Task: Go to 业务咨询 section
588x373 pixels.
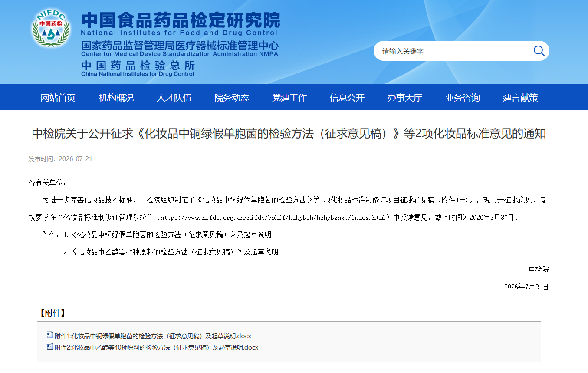Action: (463, 98)
